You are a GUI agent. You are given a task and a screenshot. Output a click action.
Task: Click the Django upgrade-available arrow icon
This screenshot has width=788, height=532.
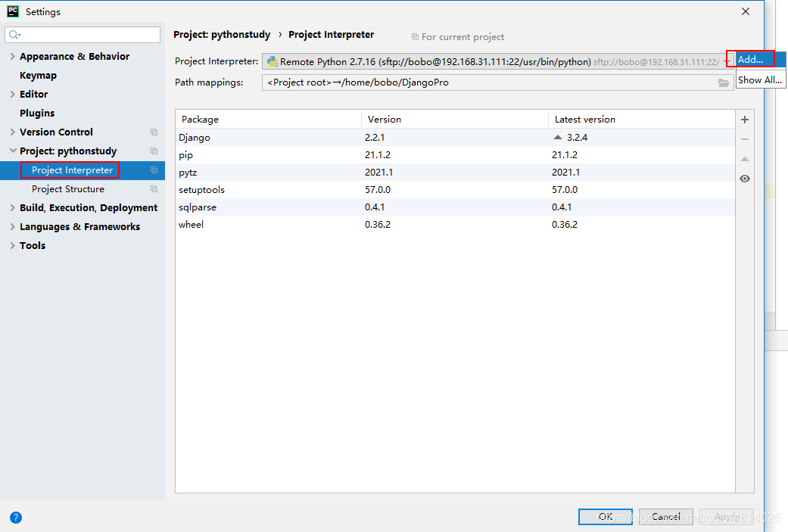558,137
